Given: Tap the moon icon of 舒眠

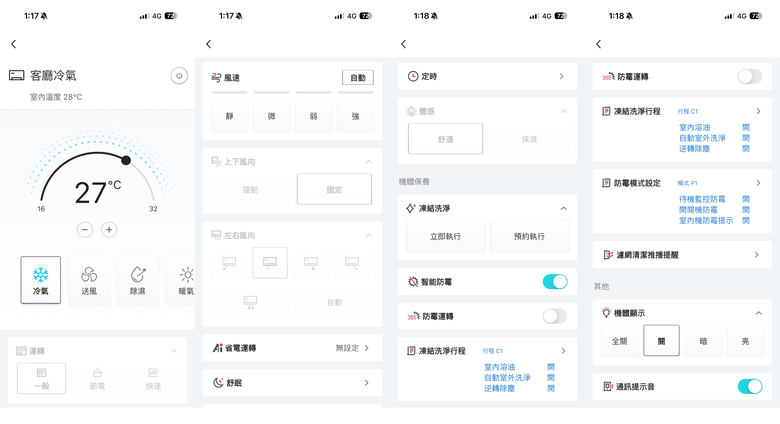Looking at the screenshot, I should tap(218, 383).
